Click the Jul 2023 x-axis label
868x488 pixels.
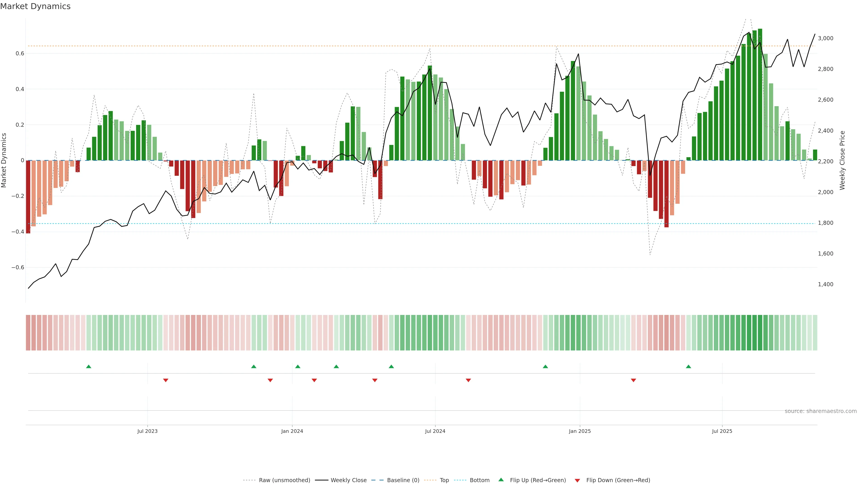147,431
